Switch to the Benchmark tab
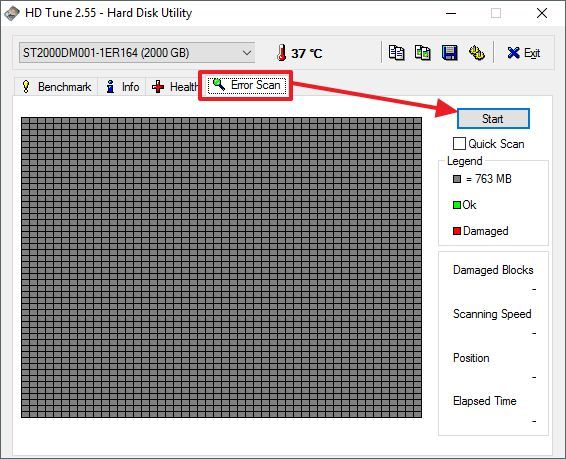The height and width of the screenshot is (459, 566). coord(57,87)
